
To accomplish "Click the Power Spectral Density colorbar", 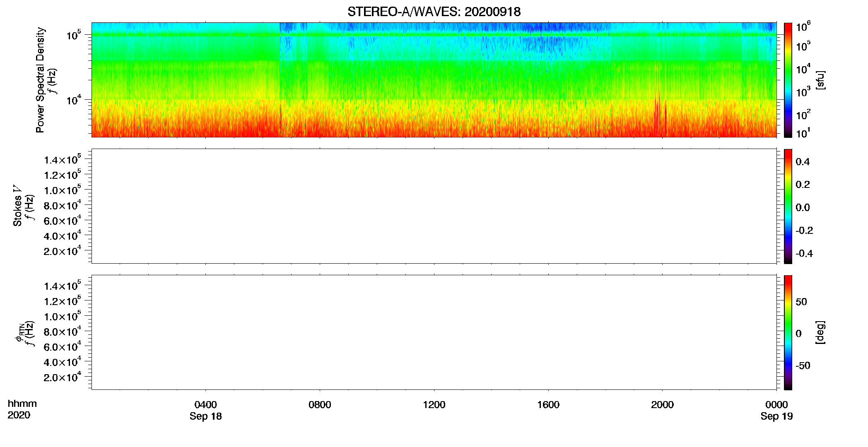I will [x=788, y=80].
